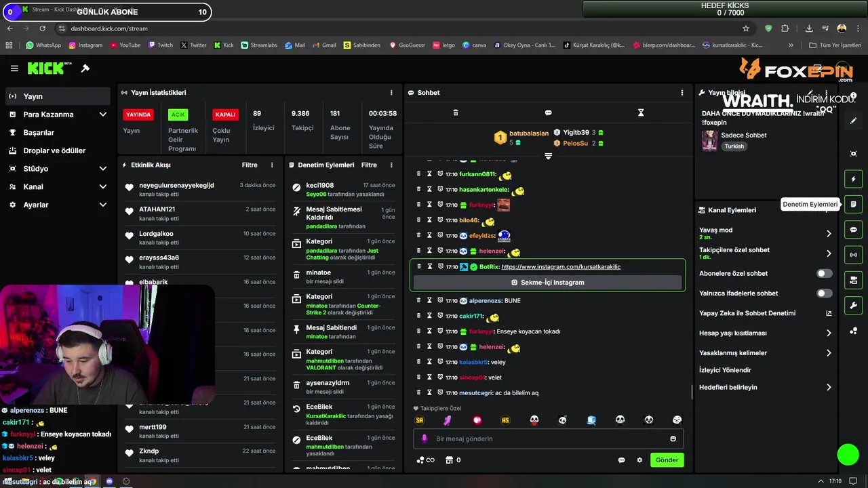
Task: Timeout user kalasbkr5 via hourglass icon
Action: (429, 362)
